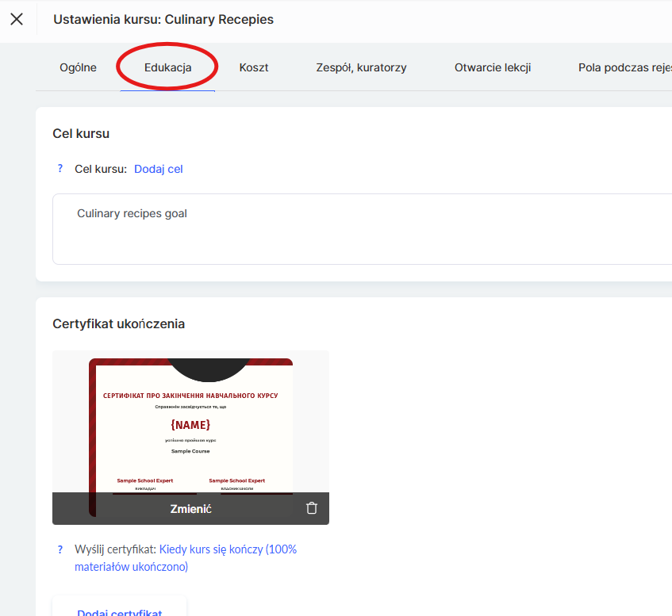The width and height of the screenshot is (672, 616).
Task: Open the Otwarcie lekcji tab
Action: [x=493, y=67]
